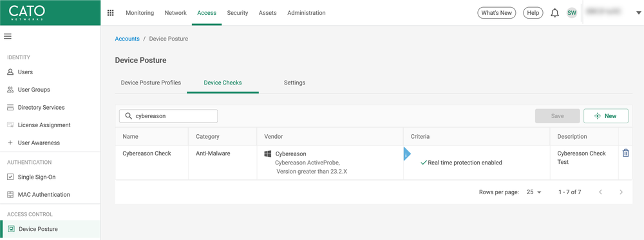Go to the previous results page
Viewport: 644px width, 240px height.
[x=600, y=192]
